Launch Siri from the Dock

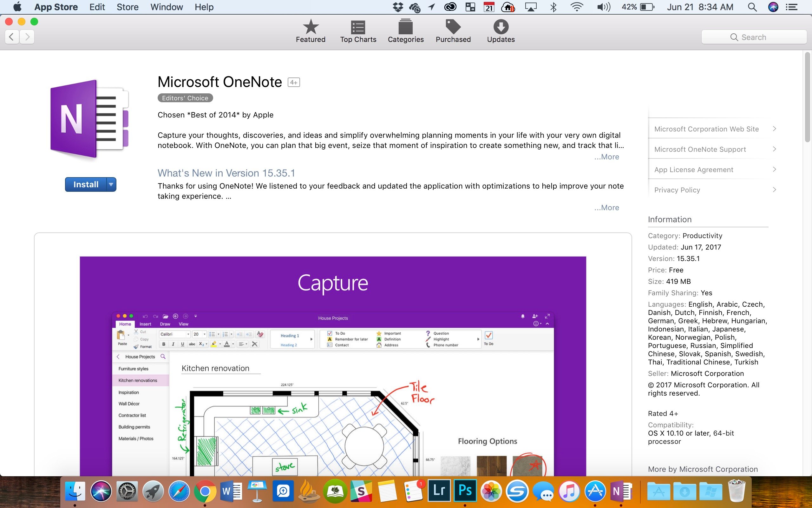[x=101, y=491]
